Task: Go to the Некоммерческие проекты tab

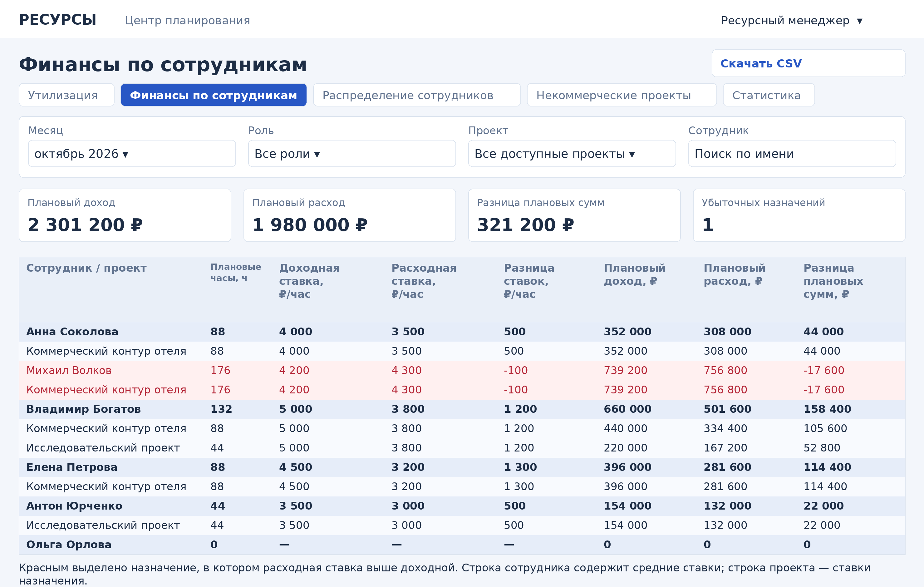Action: [622, 95]
